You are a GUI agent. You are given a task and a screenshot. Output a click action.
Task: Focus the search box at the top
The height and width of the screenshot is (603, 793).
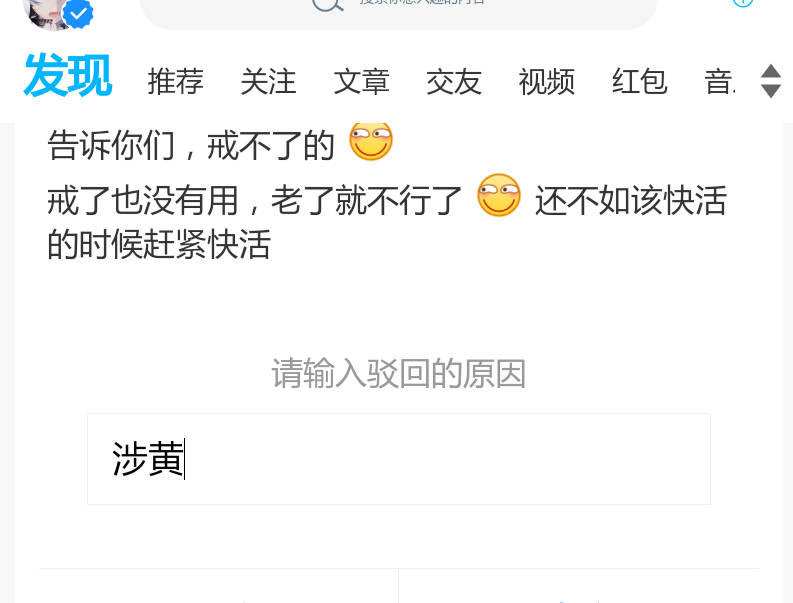399,10
